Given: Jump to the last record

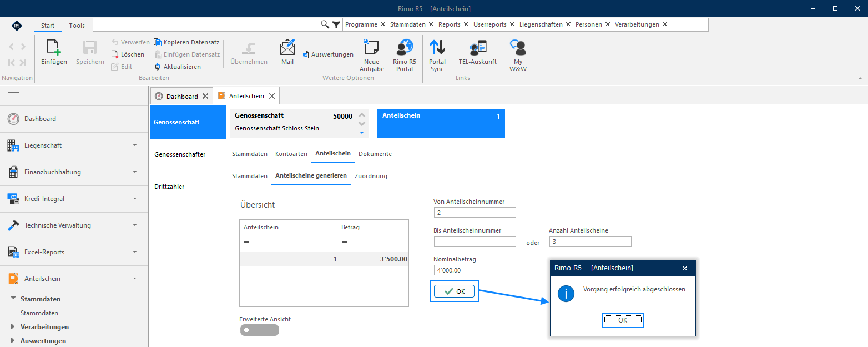Looking at the screenshot, I should click(x=23, y=63).
